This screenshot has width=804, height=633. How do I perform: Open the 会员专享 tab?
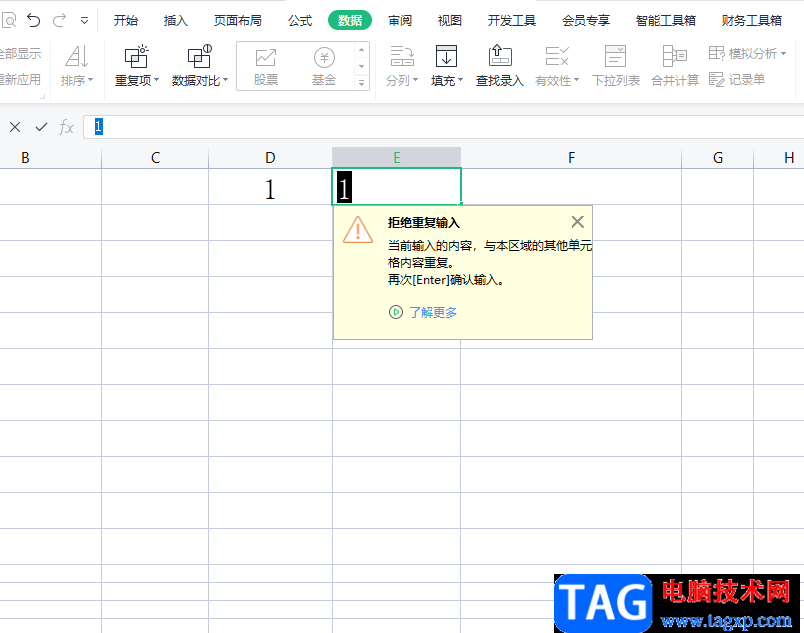586,21
